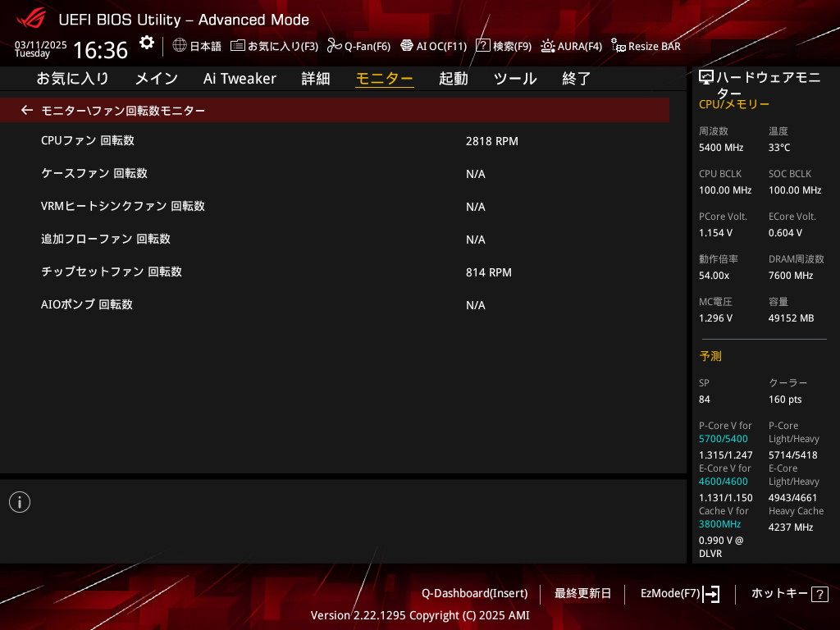Viewport: 840px width, 630px height.
Task: Click the Version 2.22.1295 copyright text
Action: (420, 615)
